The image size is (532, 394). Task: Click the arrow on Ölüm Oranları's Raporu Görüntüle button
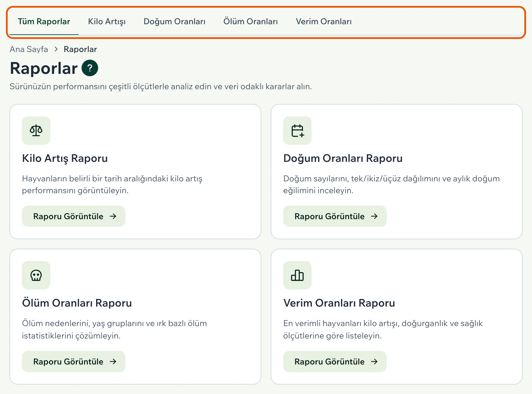click(113, 362)
